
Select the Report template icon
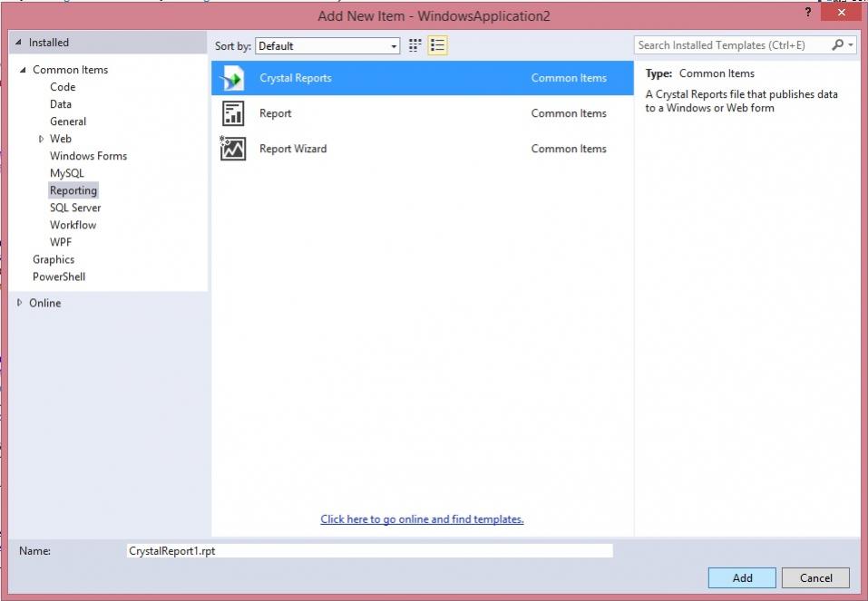tap(232, 113)
